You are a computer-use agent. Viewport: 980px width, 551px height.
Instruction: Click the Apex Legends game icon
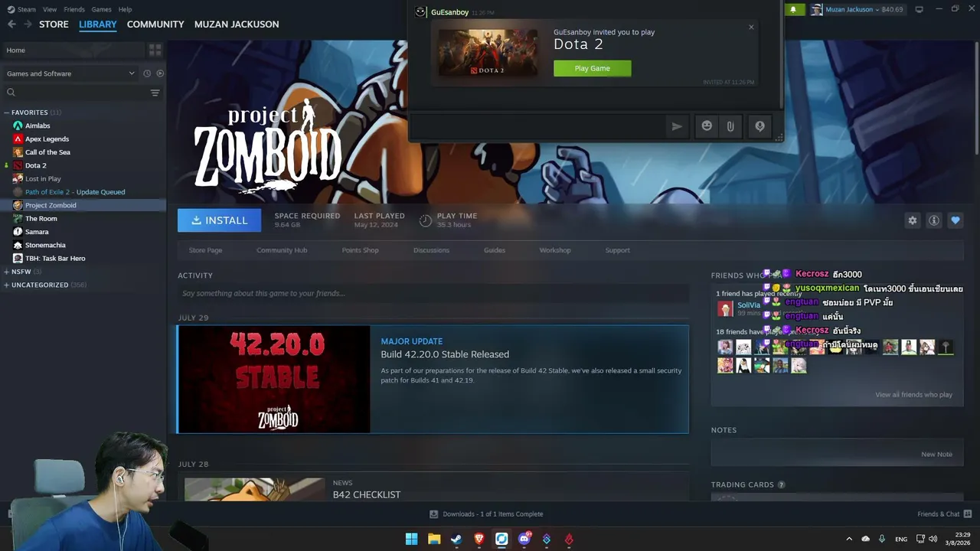tap(18, 139)
